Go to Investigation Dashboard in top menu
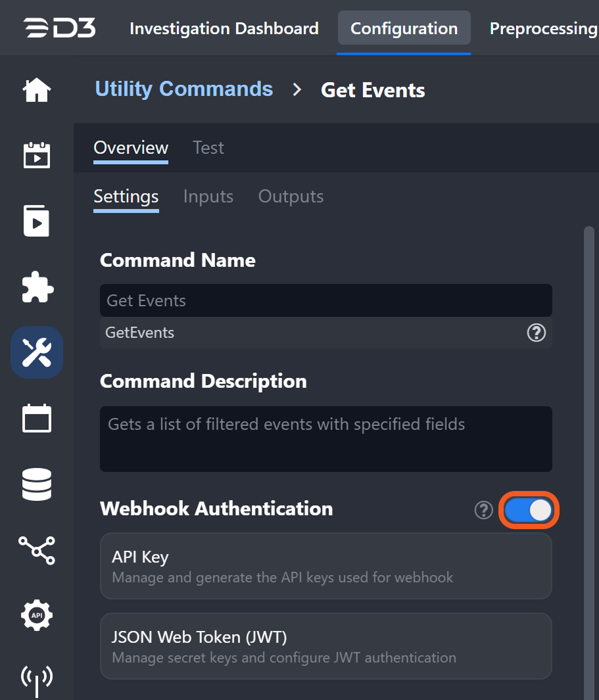This screenshot has width=599, height=700. [224, 29]
